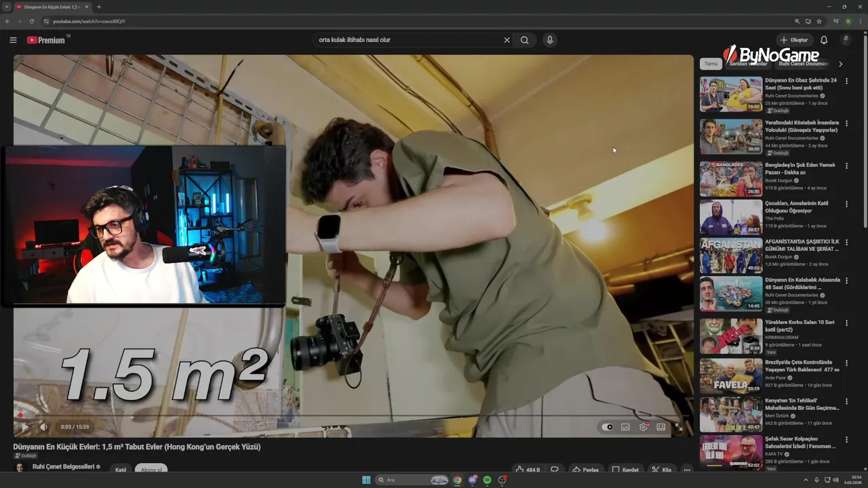
Task: Click the Windows taskbar Ara search box
Action: (x=412, y=480)
